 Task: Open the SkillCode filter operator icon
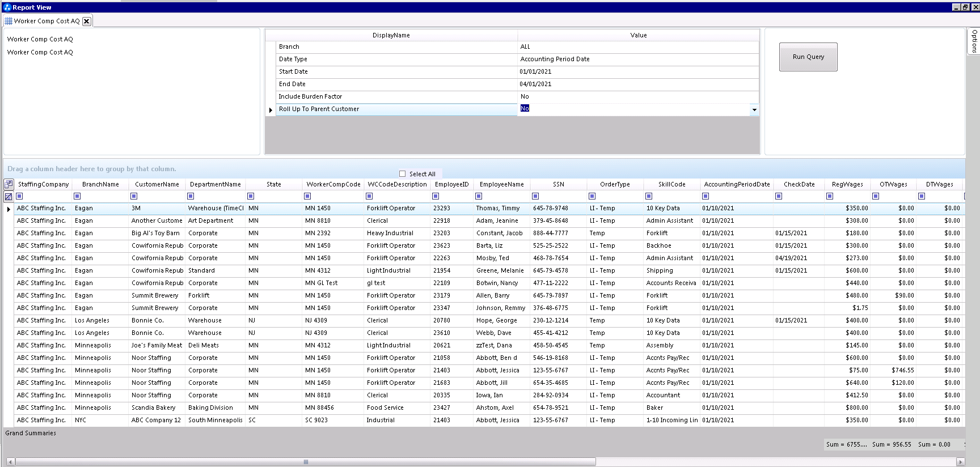point(649,196)
